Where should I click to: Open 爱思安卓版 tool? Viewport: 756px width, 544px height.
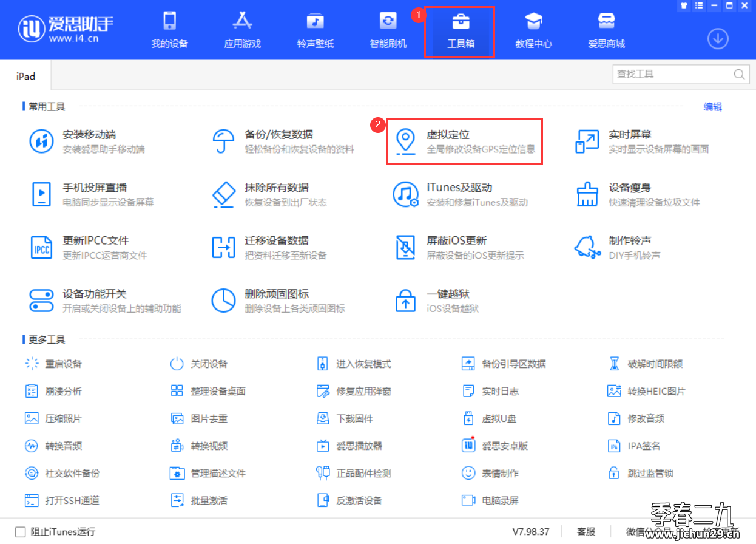(495, 446)
